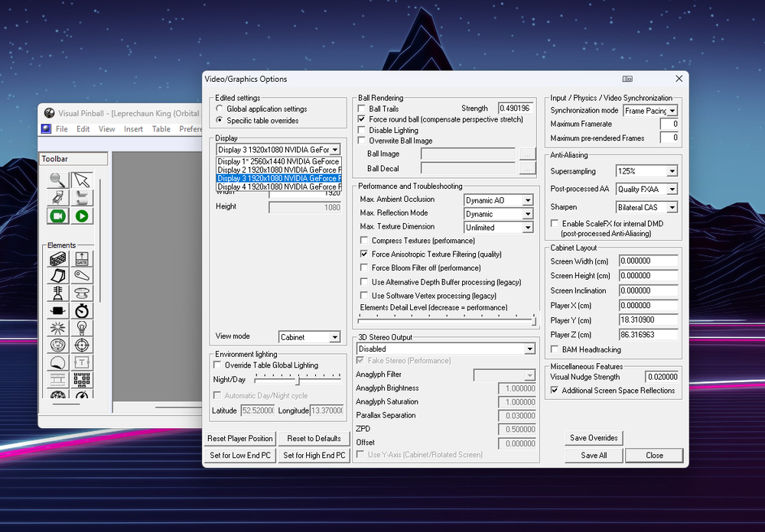Screen dimensions: 765x532
Task: Choose Display 2 1920x1080 from list
Action: coord(278,170)
